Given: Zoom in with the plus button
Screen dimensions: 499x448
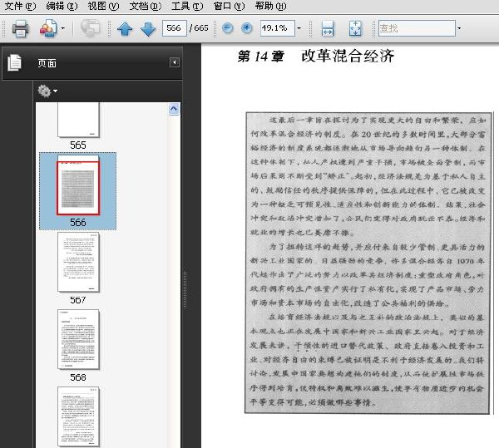Looking at the screenshot, I should pyautogui.click(x=247, y=28).
